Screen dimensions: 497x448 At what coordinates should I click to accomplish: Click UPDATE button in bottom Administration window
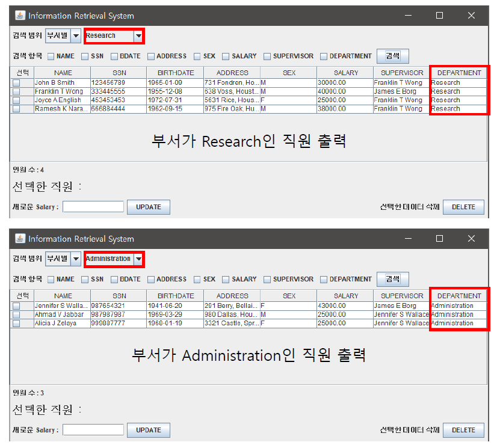149,430
